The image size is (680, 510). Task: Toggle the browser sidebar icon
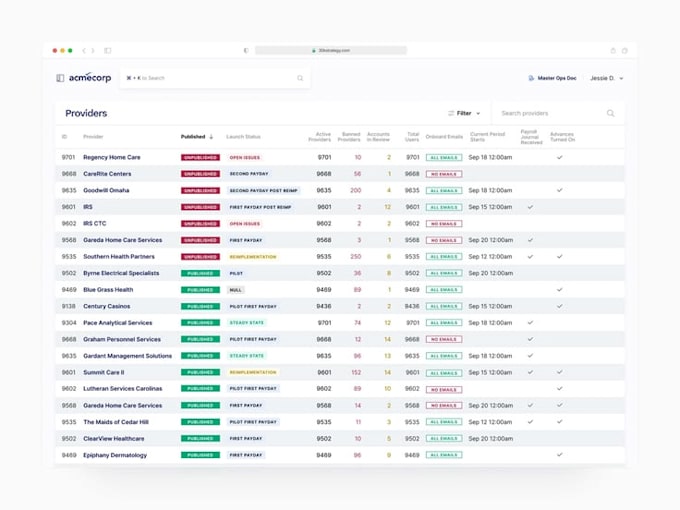pyautogui.click(x=108, y=51)
